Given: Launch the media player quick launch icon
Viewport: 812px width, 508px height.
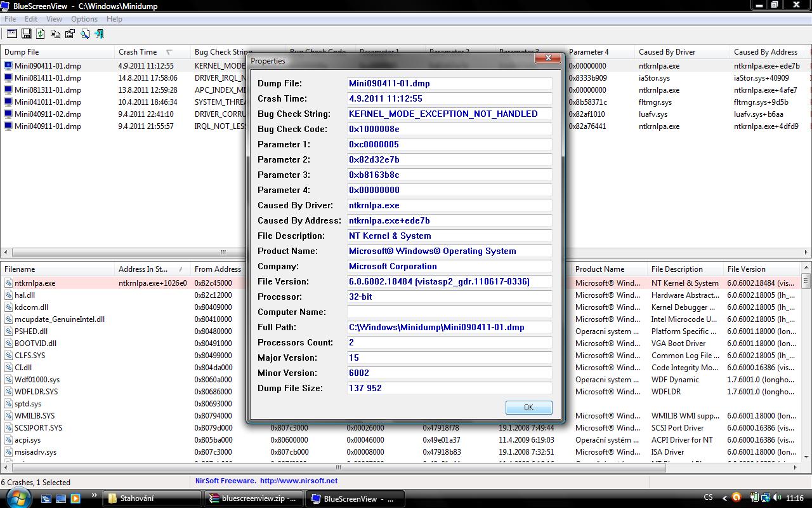Looking at the screenshot, I should (75, 499).
